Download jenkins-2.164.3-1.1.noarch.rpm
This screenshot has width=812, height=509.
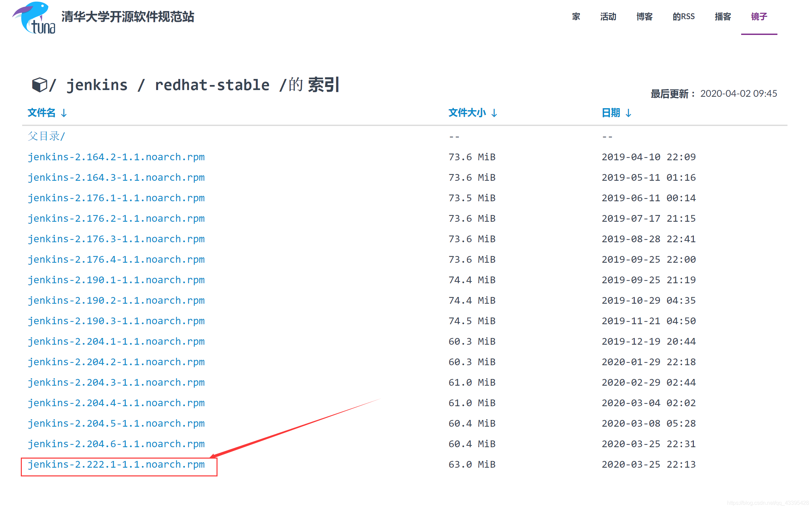116,177
